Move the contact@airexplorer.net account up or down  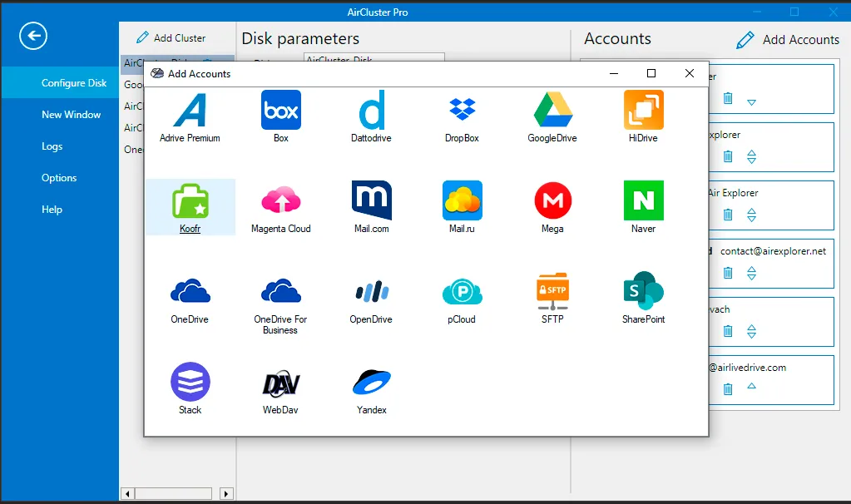click(751, 273)
